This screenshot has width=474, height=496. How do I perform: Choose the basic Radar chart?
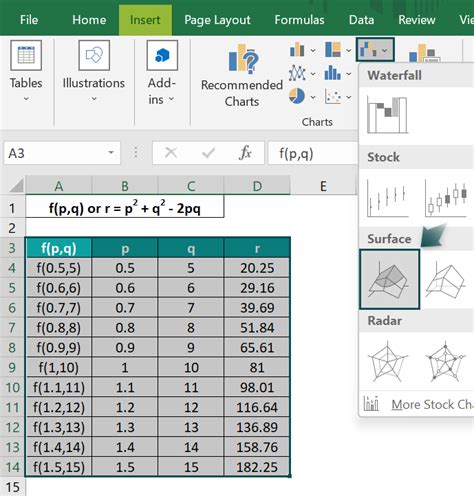pyautogui.click(x=388, y=362)
